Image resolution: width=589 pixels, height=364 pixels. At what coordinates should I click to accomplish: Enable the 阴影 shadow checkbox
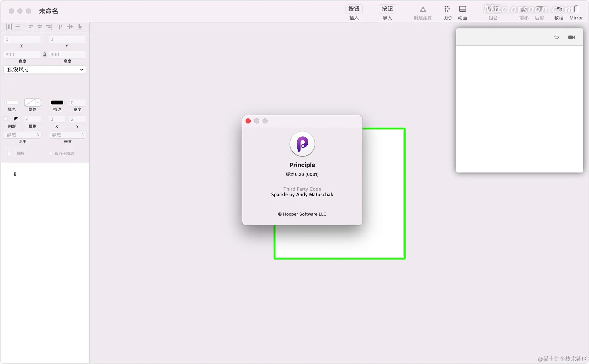[6, 119]
